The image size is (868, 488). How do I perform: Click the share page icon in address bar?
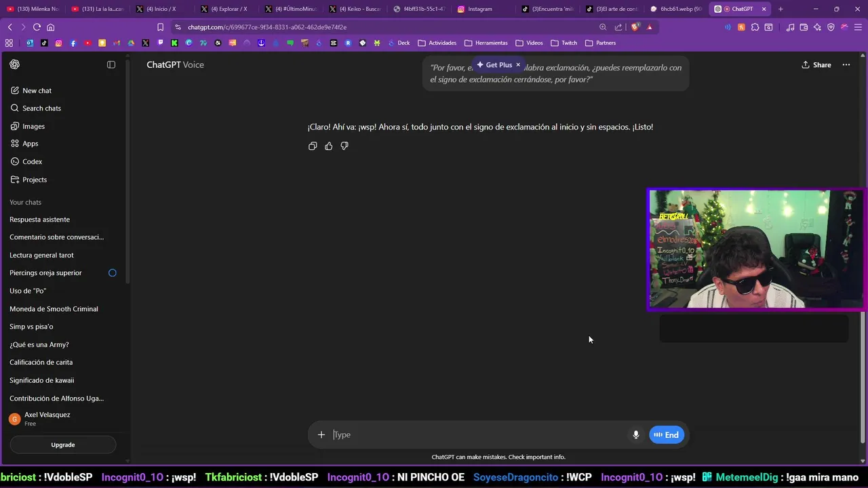pos(618,27)
